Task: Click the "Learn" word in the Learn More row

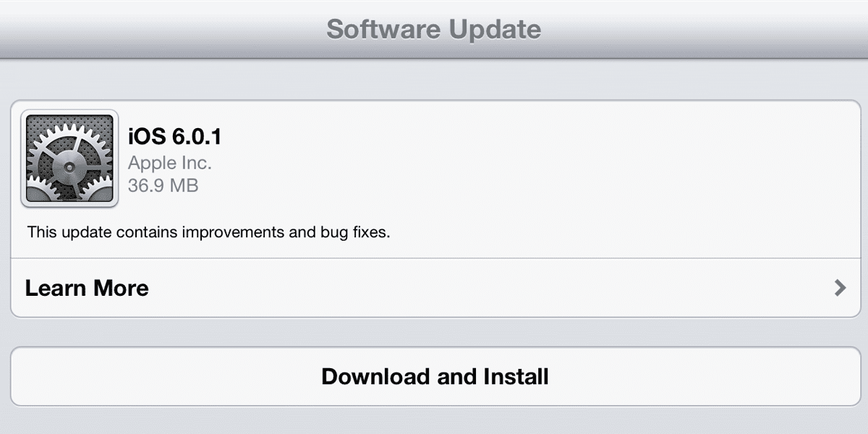Action: coord(54,288)
